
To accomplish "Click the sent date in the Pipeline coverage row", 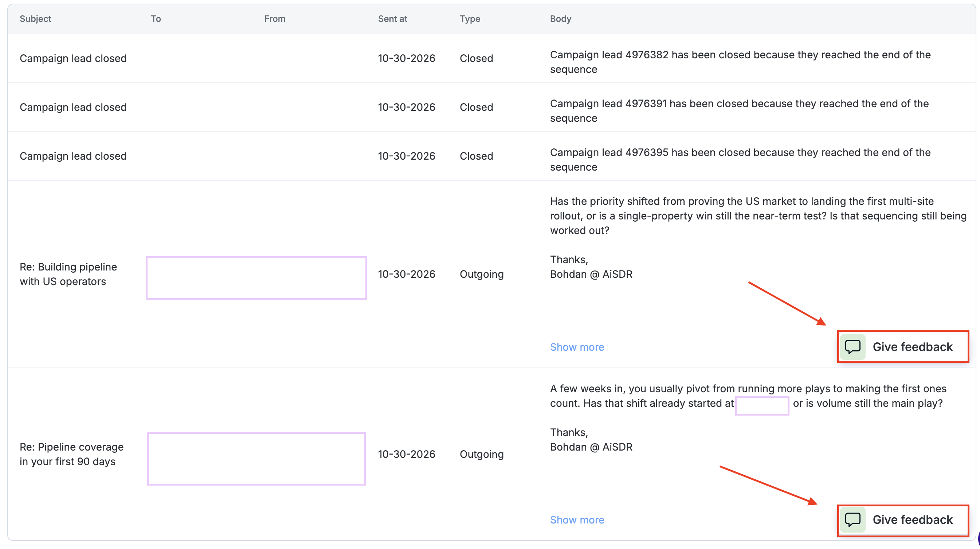I will 406,454.
